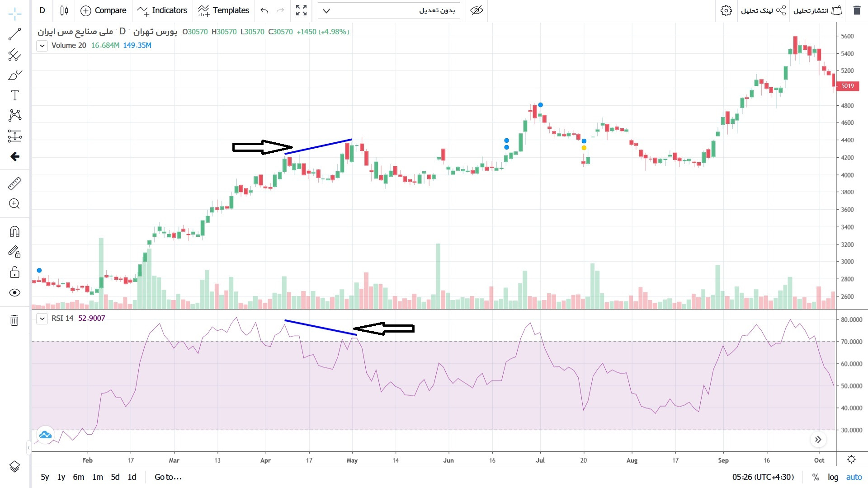Enter fullscreen chart mode

coord(301,10)
